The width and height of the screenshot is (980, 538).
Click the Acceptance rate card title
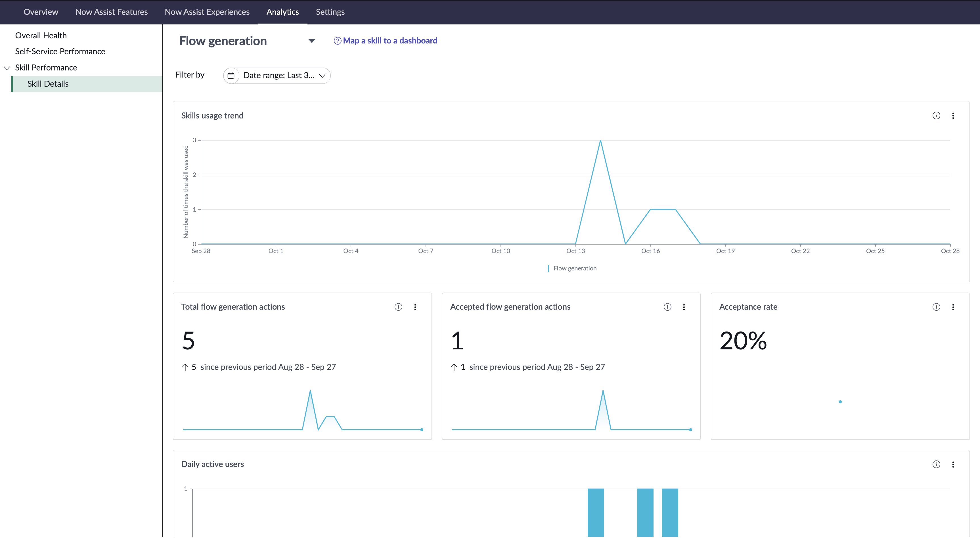click(x=748, y=307)
